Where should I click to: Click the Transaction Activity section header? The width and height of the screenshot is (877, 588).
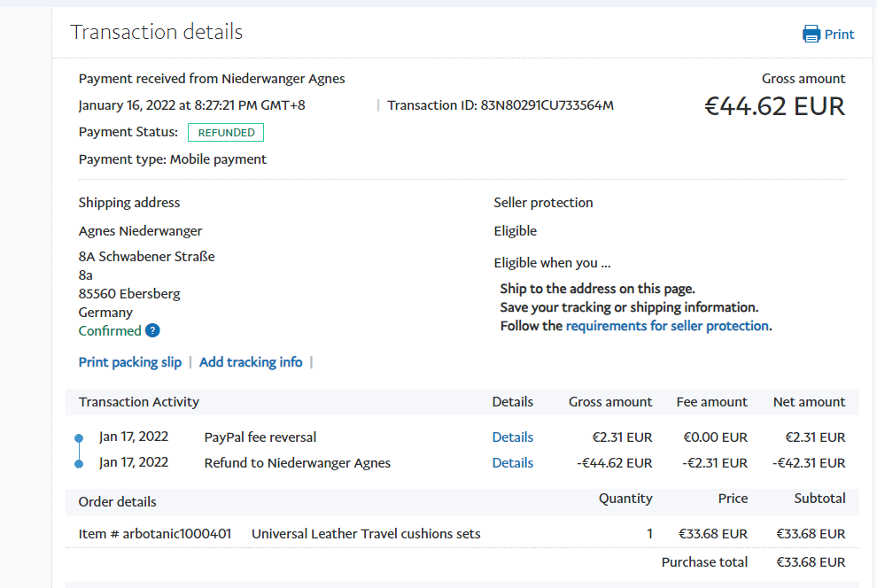(139, 402)
